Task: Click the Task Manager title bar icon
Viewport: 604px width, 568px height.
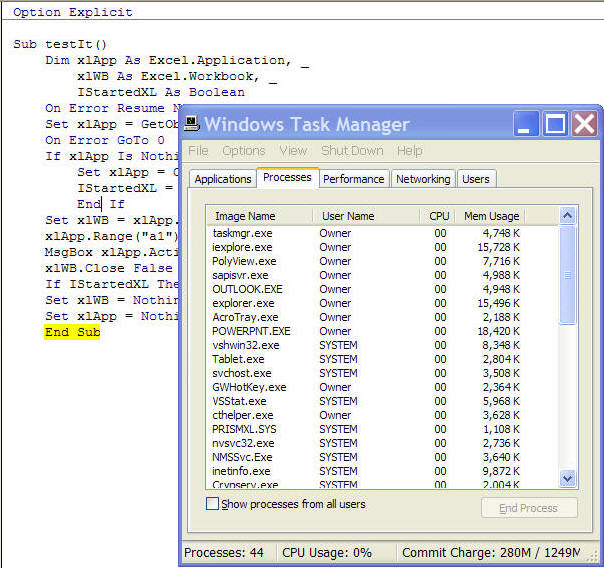Action: [190, 124]
